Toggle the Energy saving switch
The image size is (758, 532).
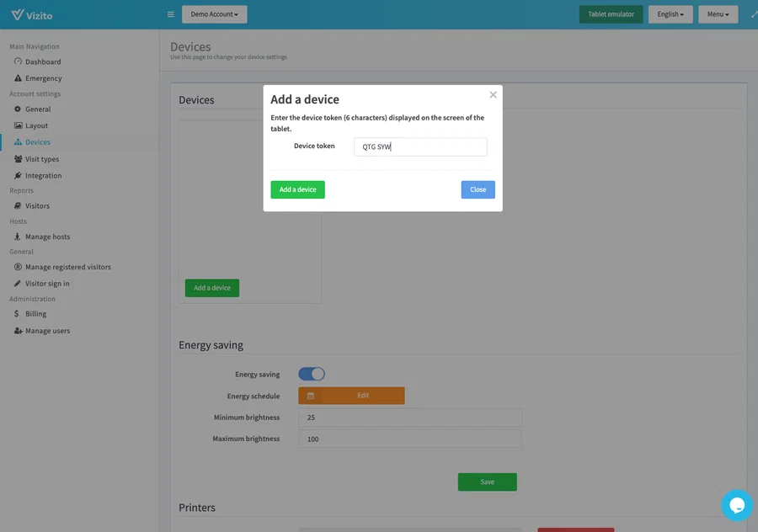pyautogui.click(x=312, y=374)
